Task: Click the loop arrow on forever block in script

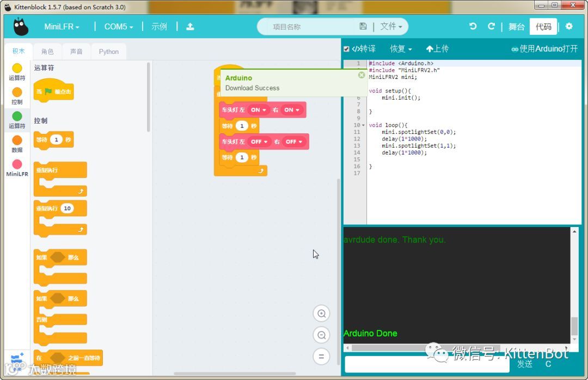Action: click(x=261, y=171)
